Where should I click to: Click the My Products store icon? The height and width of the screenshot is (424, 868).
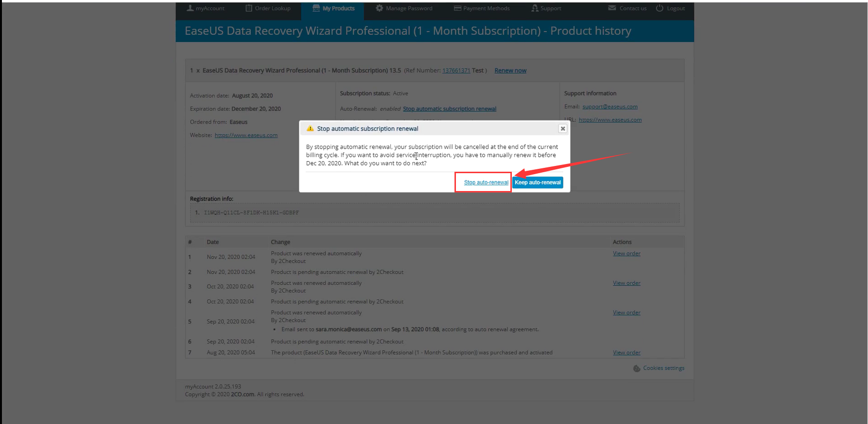tap(316, 8)
